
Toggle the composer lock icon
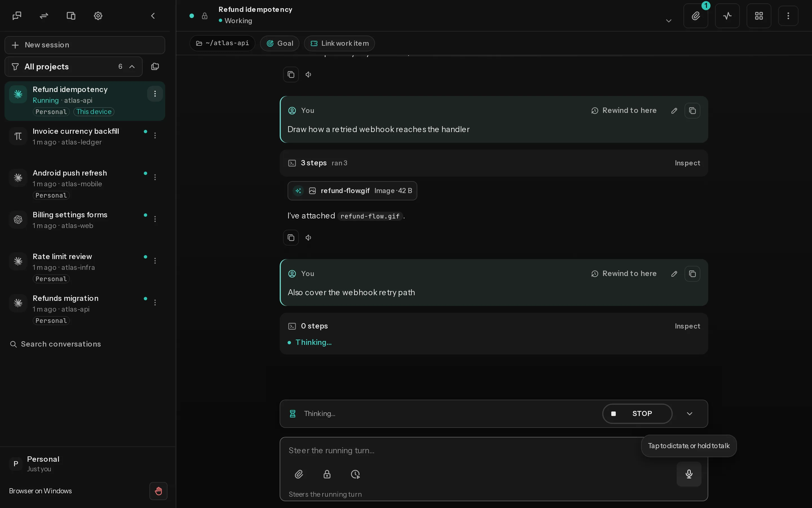coord(327,474)
